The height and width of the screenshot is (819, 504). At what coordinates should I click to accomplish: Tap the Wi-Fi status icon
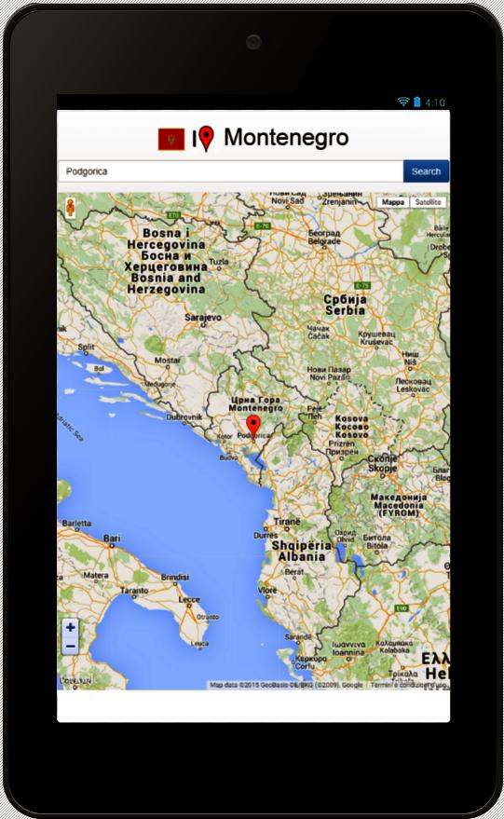click(x=402, y=102)
